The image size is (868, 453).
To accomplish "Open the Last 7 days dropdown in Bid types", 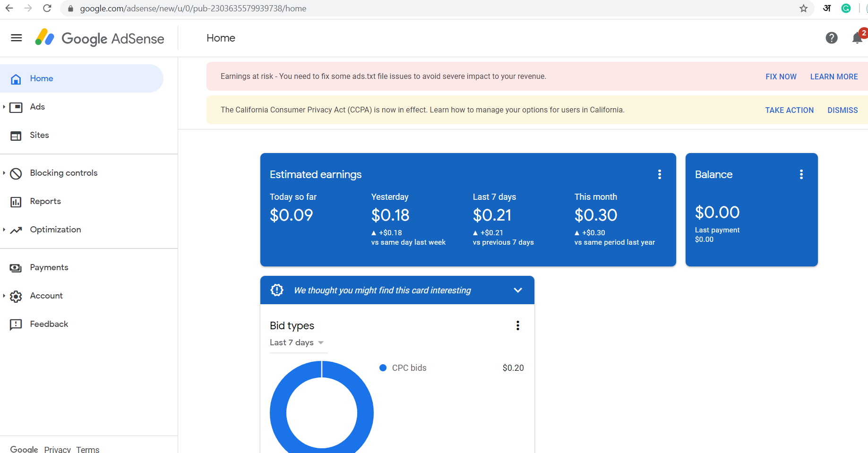I will point(298,342).
